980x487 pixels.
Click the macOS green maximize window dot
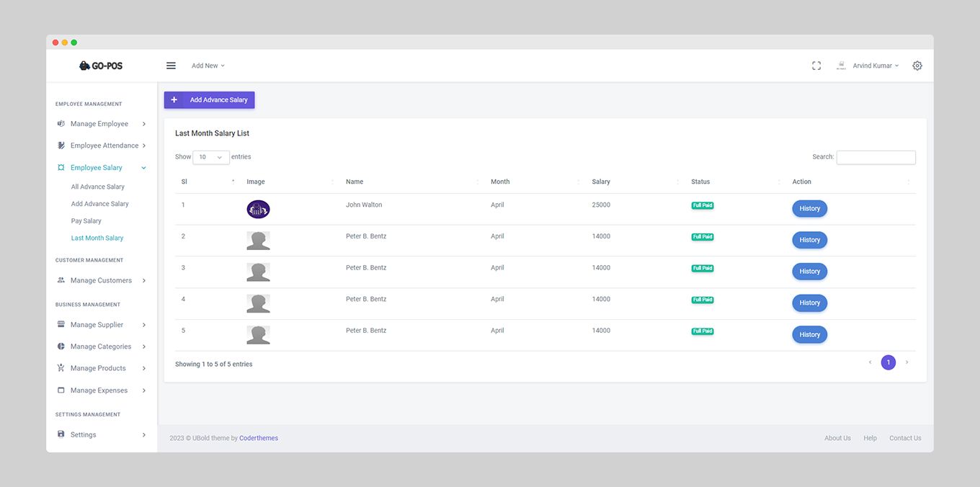click(x=74, y=43)
